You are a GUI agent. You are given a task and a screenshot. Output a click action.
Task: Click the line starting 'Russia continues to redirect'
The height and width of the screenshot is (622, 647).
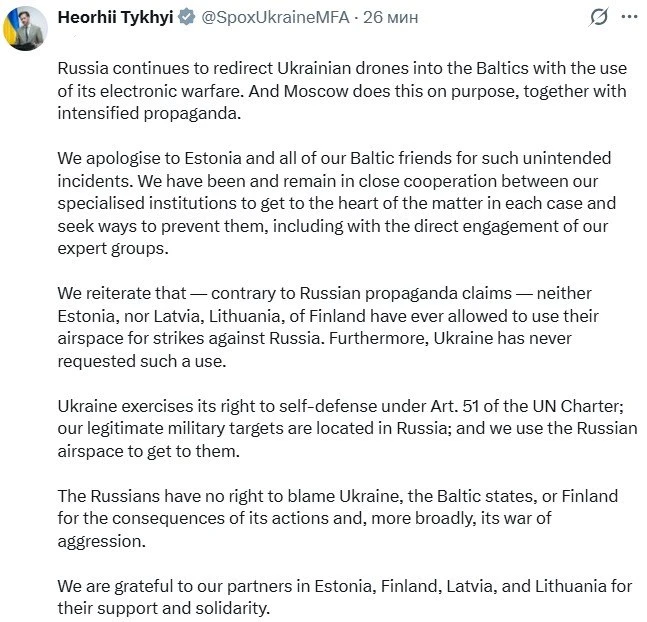(342, 68)
